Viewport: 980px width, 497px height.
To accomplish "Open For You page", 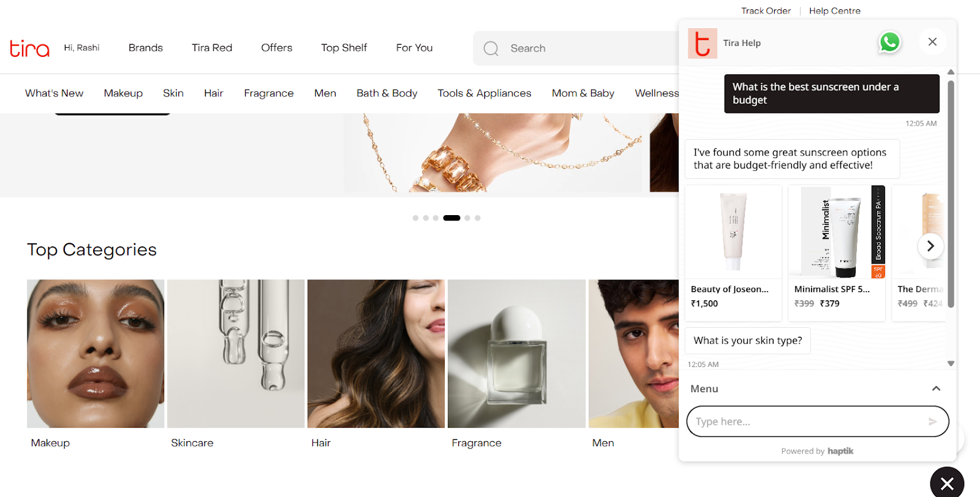I will click(x=415, y=48).
